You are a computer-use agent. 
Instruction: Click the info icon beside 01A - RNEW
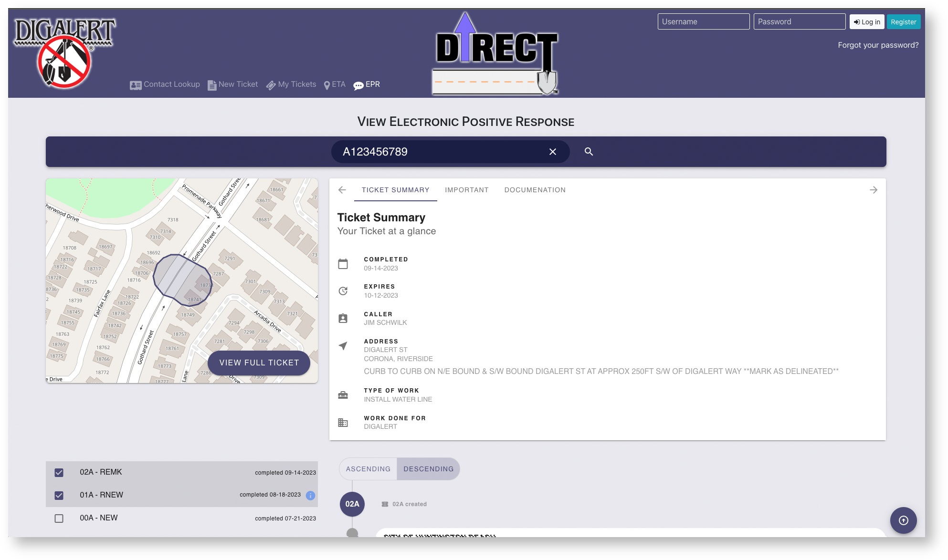click(x=310, y=495)
